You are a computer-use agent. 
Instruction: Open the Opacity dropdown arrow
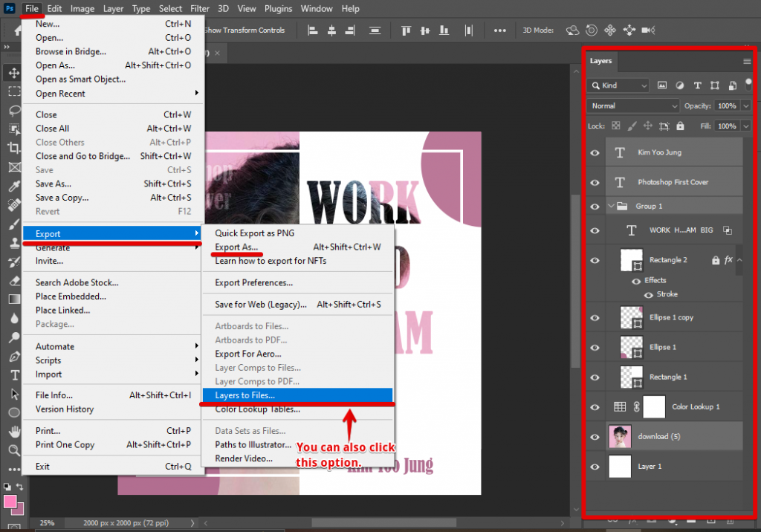[x=745, y=106]
